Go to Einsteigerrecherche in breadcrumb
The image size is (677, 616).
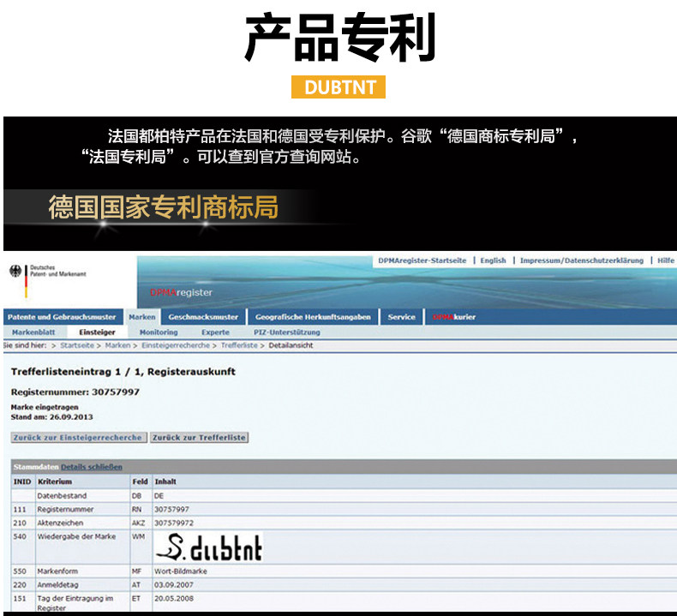[x=176, y=345]
